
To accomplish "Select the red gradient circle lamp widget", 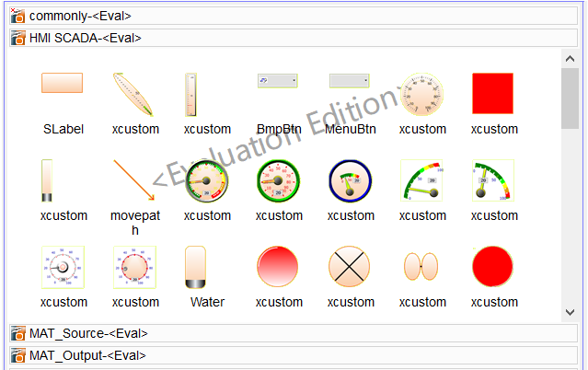I will click(x=278, y=266).
